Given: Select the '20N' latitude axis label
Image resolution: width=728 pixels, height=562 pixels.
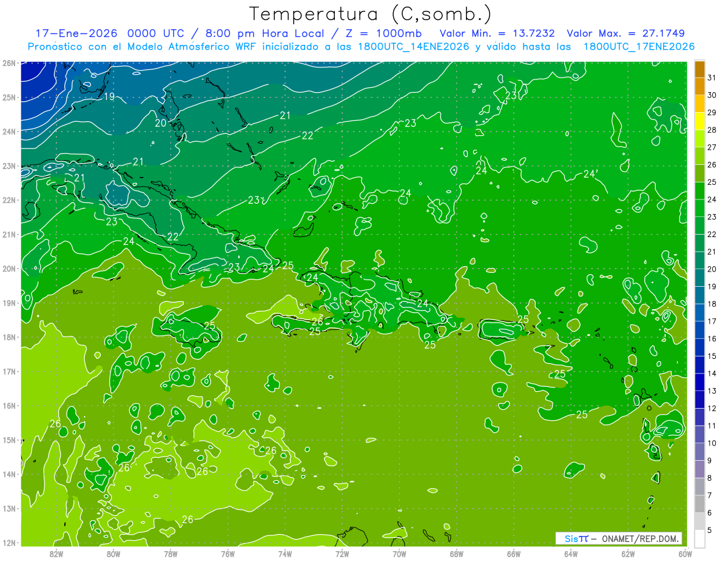Looking at the screenshot, I should tap(8, 269).
